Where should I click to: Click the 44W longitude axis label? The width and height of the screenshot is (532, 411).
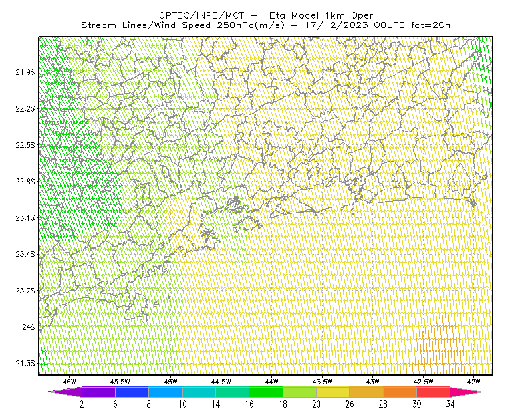tap(271, 382)
